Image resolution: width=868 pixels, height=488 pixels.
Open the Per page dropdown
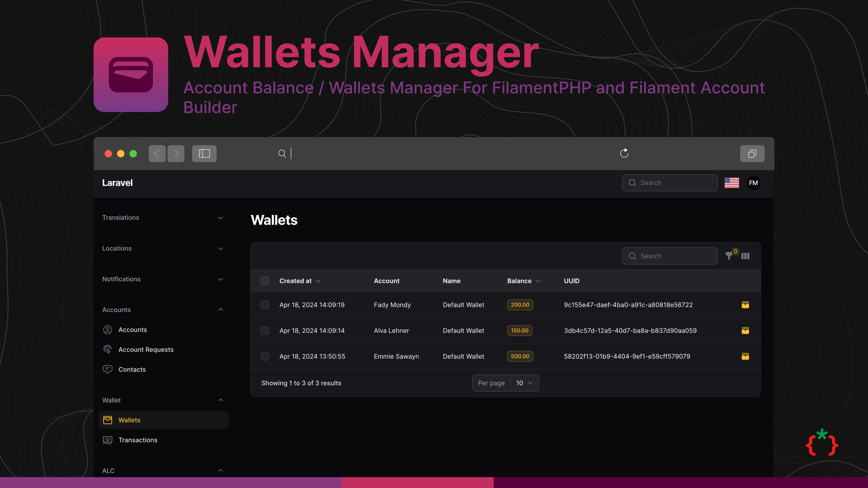pos(524,383)
